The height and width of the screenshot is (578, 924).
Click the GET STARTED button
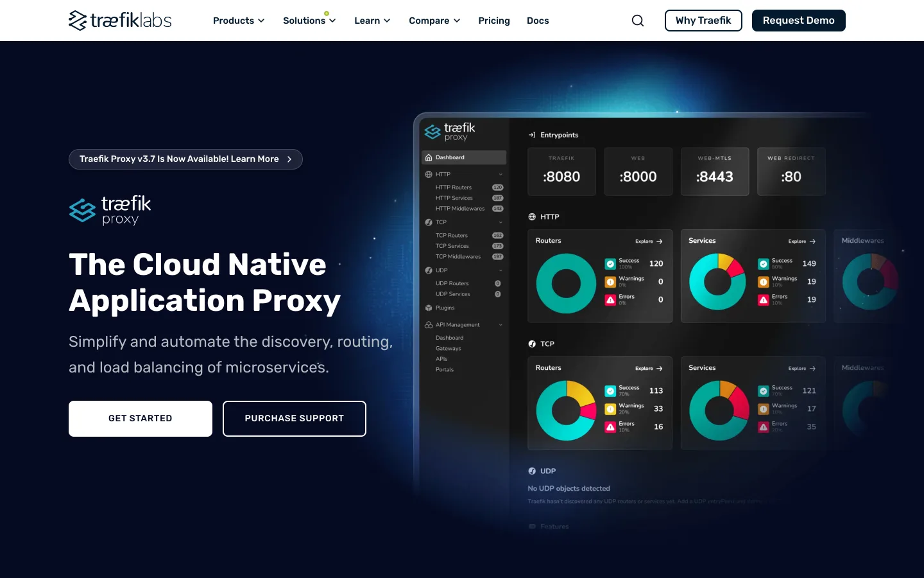tap(141, 419)
